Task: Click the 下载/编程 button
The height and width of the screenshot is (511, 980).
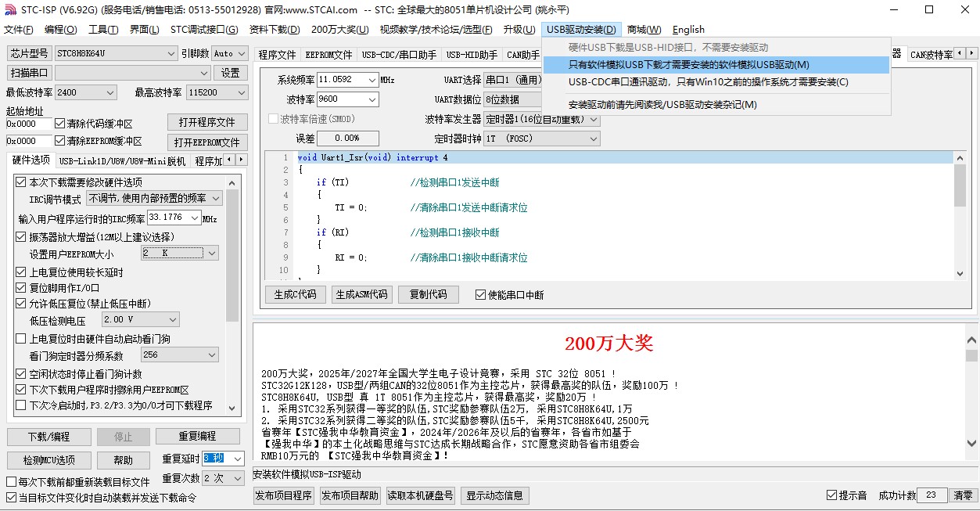Action: (48, 437)
